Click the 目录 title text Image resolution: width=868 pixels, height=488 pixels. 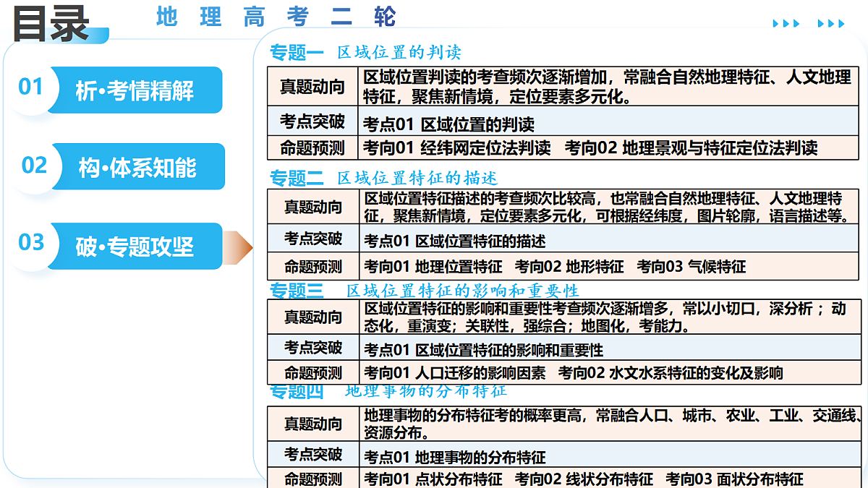(x=51, y=23)
